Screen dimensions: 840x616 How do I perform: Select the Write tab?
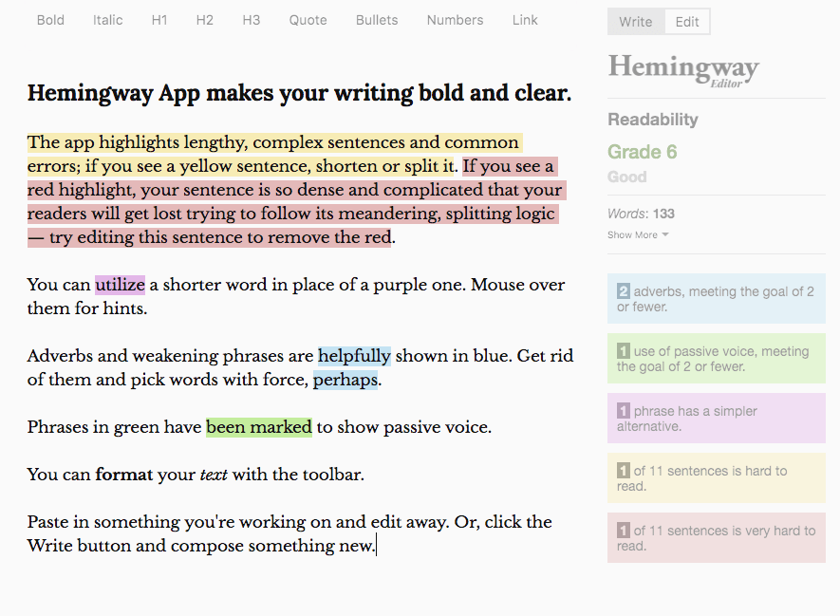pyautogui.click(x=635, y=21)
